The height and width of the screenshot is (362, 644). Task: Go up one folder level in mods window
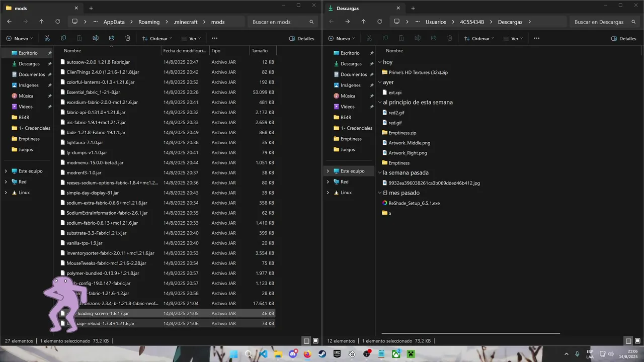click(41, 22)
